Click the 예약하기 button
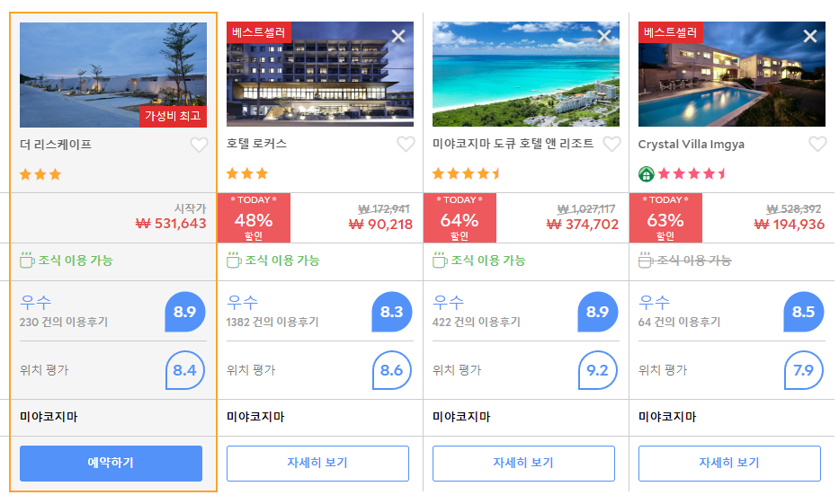Screen dimensions: 839x504 click(x=111, y=464)
